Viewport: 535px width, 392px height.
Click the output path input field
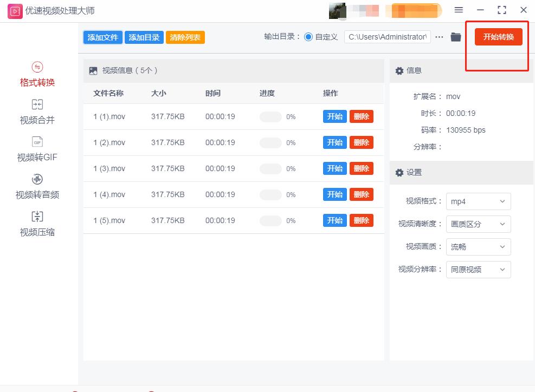point(387,37)
